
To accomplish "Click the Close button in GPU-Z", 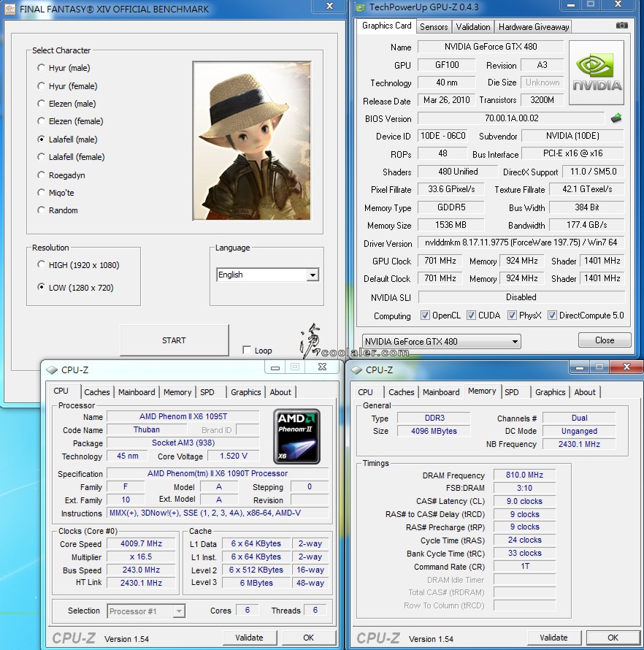I will [605, 340].
